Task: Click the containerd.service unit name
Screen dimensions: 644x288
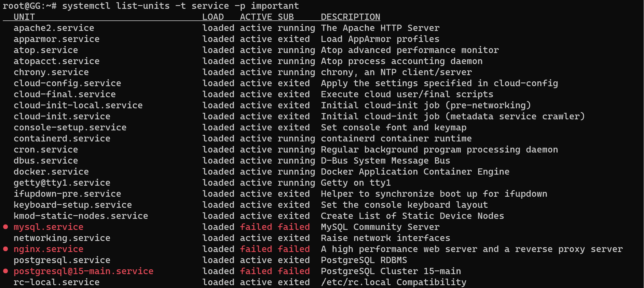Action: pyautogui.click(x=62, y=139)
